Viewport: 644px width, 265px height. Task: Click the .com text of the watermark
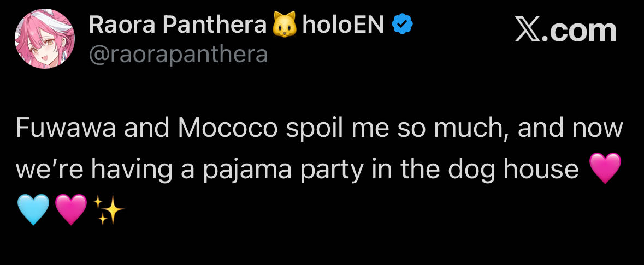click(582, 32)
